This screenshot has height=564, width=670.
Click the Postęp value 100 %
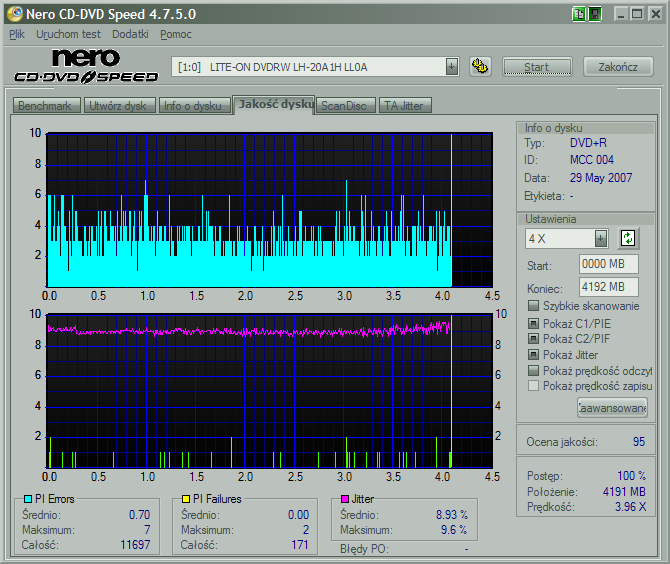pos(632,476)
